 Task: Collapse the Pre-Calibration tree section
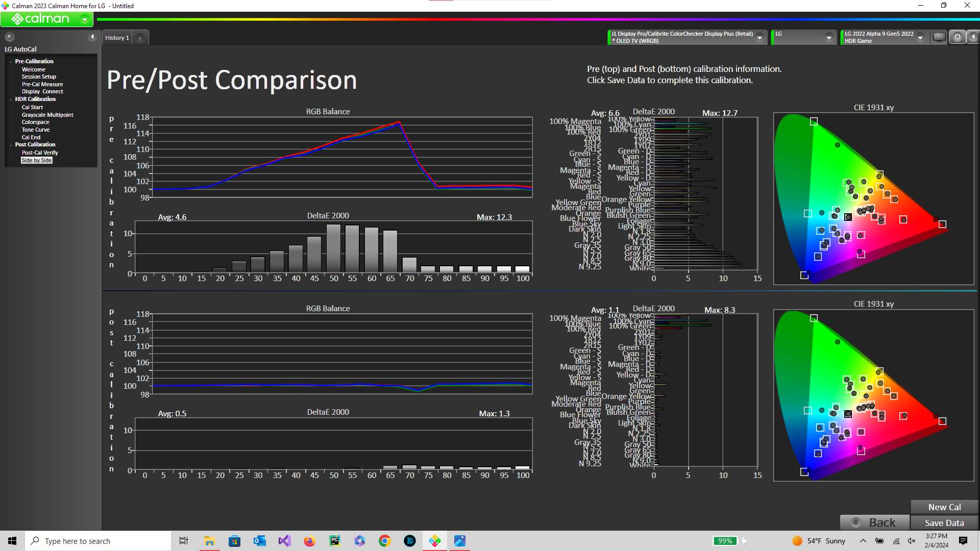pyautogui.click(x=11, y=62)
